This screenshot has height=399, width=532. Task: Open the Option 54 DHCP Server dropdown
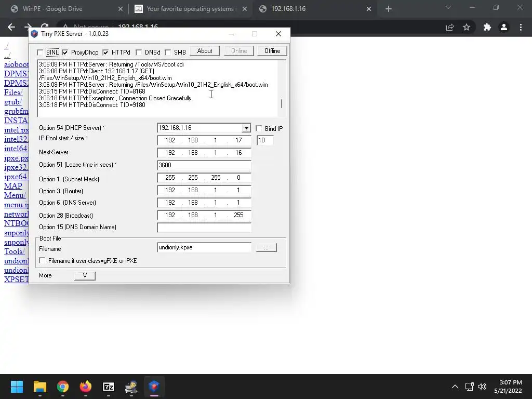246,128
